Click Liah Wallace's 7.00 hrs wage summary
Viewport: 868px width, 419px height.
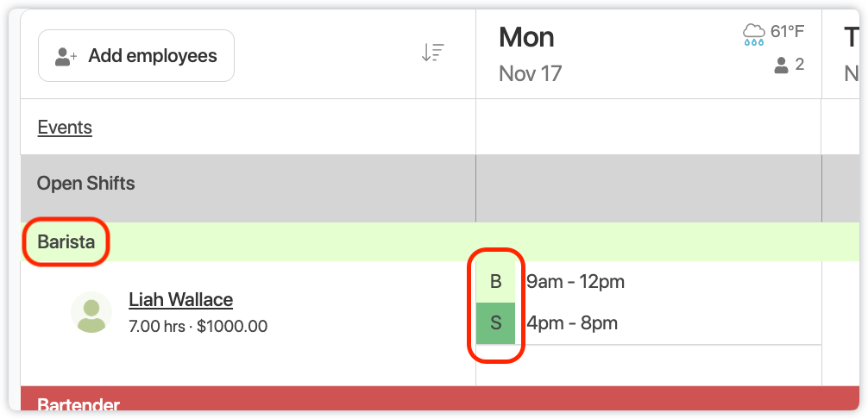pos(198,327)
